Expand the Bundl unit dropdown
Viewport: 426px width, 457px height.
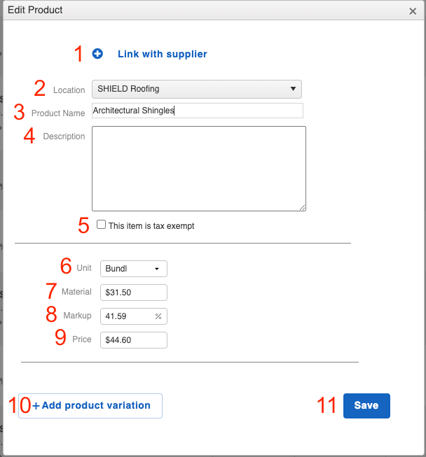134,269
